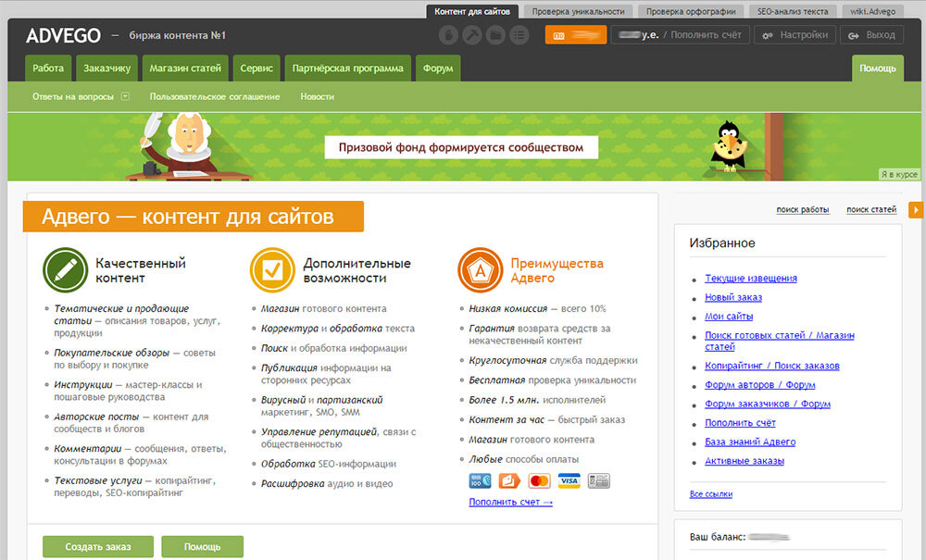This screenshot has width=926, height=560.
Task: Click the crow mascot on the banner
Action: point(729,147)
